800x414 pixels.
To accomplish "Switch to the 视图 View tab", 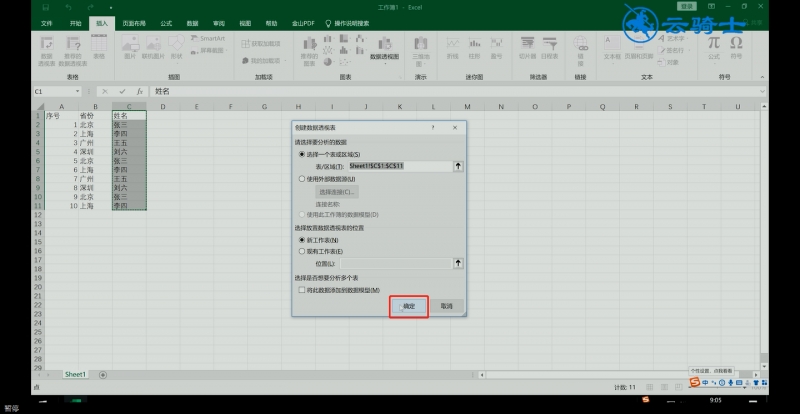I will click(x=245, y=23).
